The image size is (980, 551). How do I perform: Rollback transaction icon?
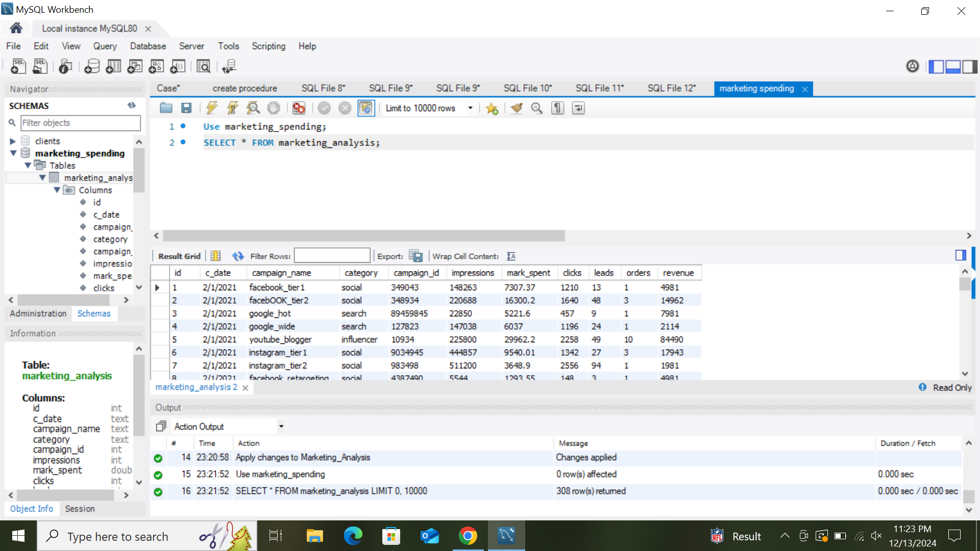345,108
